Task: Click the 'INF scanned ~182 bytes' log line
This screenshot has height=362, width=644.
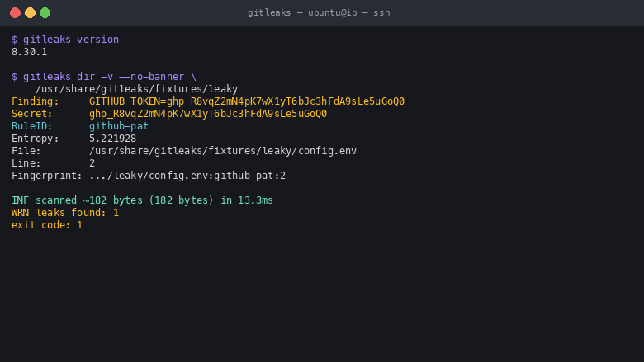Action: pyautogui.click(x=142, y=200)
